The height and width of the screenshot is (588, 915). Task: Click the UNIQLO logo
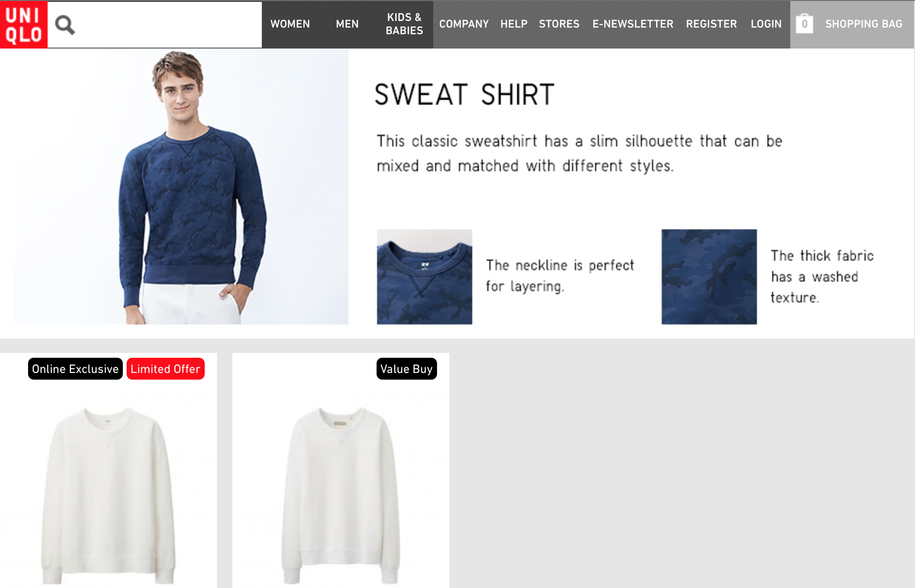[x=24, y=24]
